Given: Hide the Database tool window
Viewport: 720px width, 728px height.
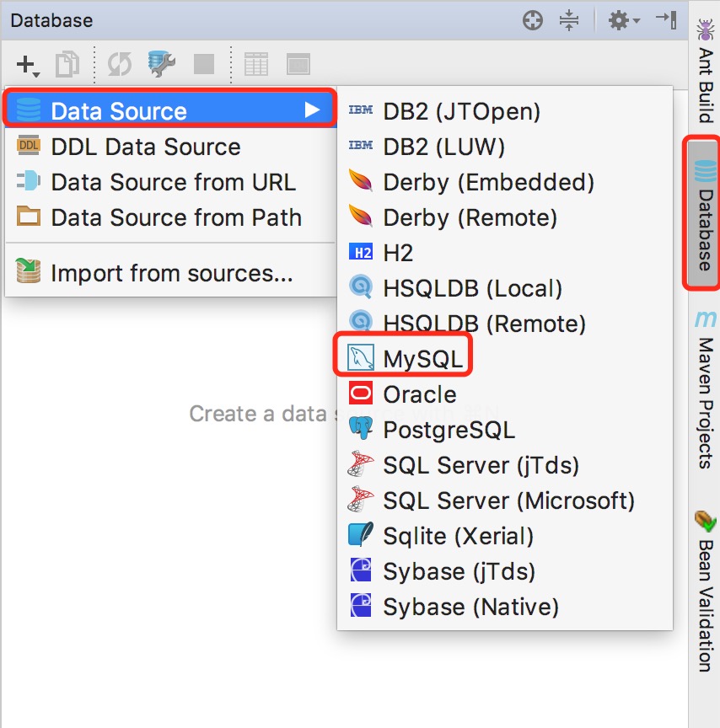Looking at the screenshot, I should click(666, 20).
